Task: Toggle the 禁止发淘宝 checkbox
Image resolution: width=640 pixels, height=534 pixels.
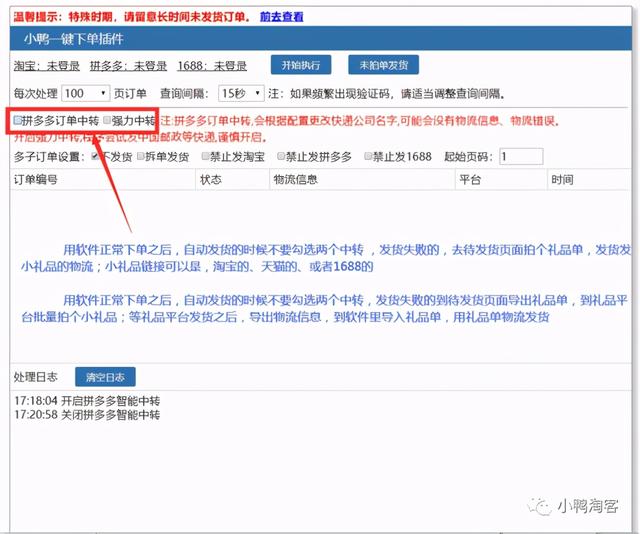Action: [x=206, y=156]
